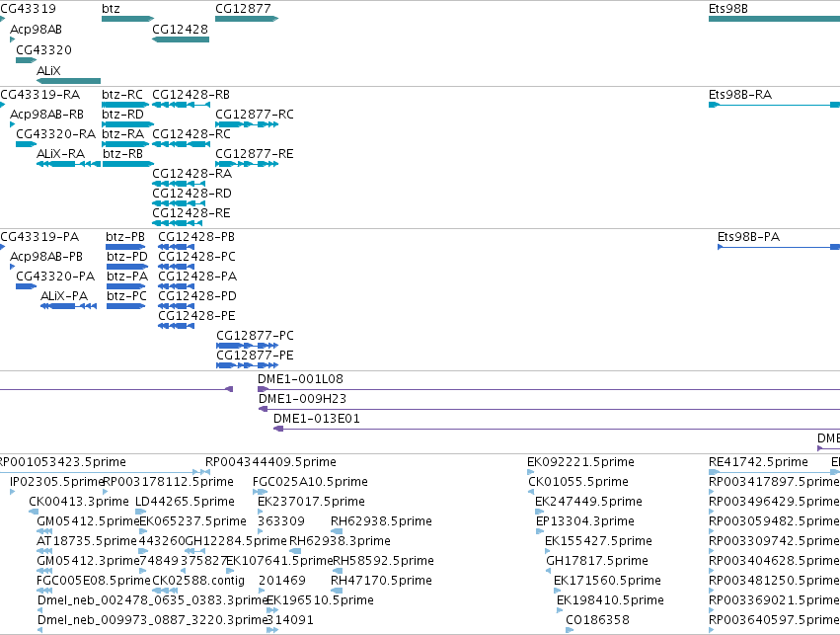
Task: Click the CG43320 gene label
Action: (x=44, y=49)
